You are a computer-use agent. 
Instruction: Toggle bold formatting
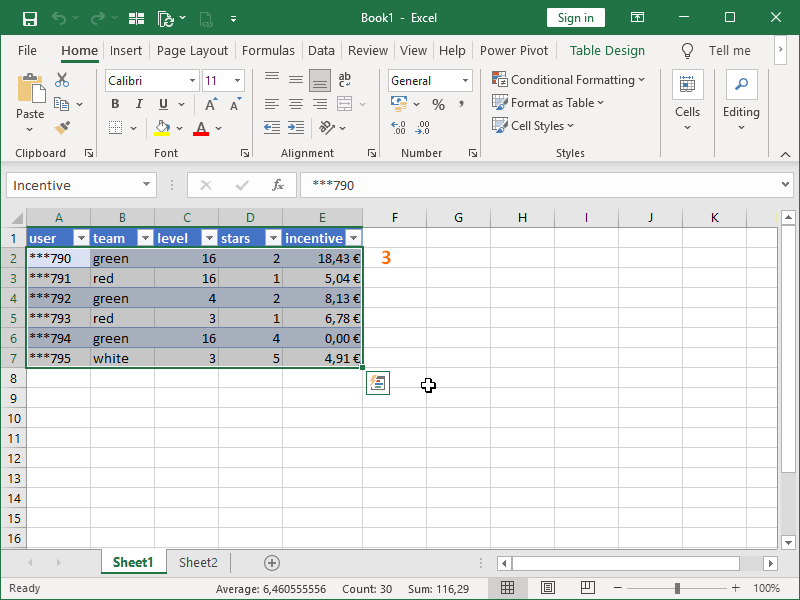115,103
